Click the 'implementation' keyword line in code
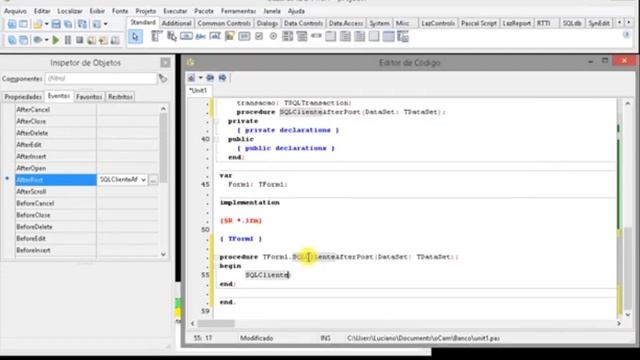The width and height of the screenshot is (640, 360). tap(249, 202)
